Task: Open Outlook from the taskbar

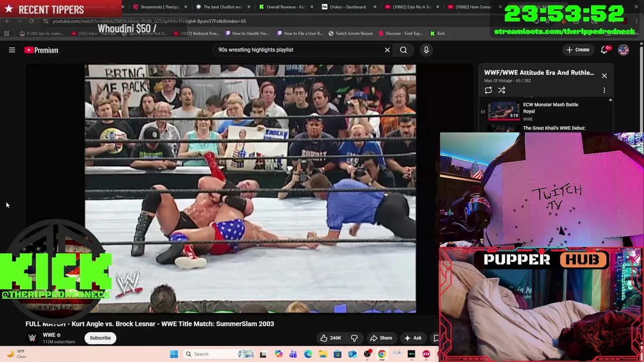Action: coord(352,354)
